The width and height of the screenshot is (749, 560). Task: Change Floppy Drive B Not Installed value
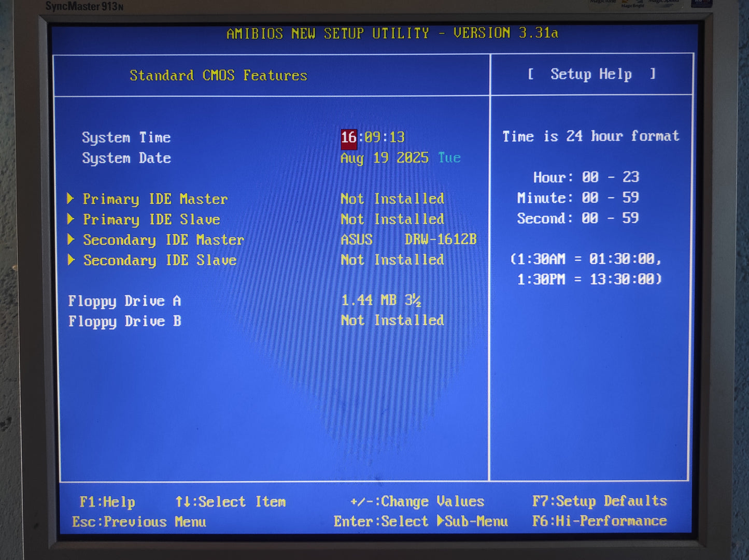pos(392,321)
